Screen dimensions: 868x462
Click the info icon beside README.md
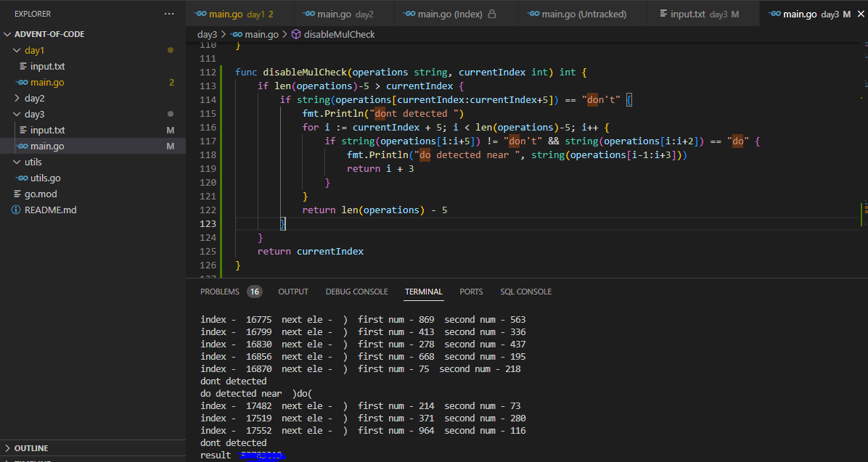click(x=16, y=210)
